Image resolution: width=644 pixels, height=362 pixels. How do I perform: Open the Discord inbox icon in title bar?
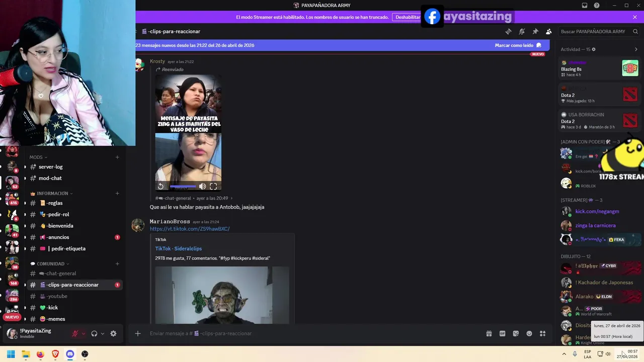(585, 6)
